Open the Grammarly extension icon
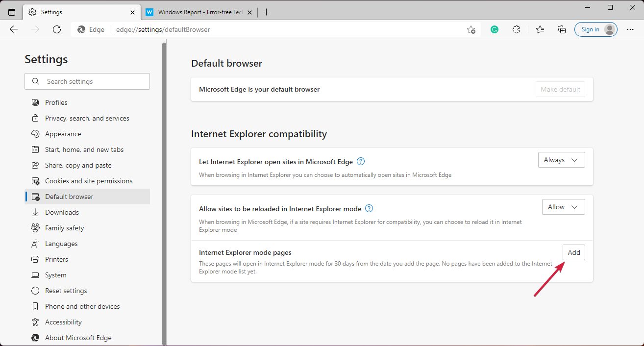This screenshot has height=346, width=644. click(x=494, y=29)
